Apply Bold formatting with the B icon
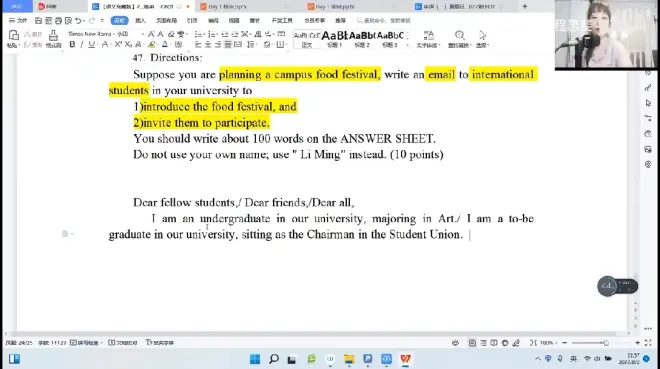 click(72, 44)
